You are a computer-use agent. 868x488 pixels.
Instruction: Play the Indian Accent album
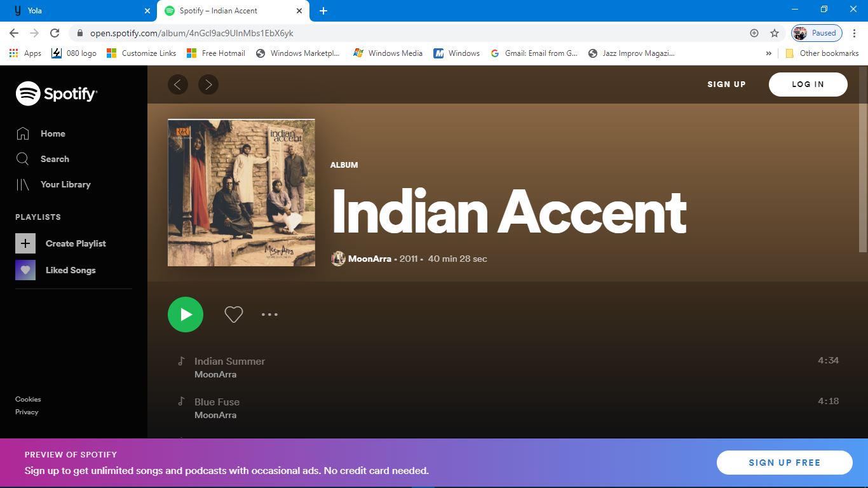[x=186, y=315]
